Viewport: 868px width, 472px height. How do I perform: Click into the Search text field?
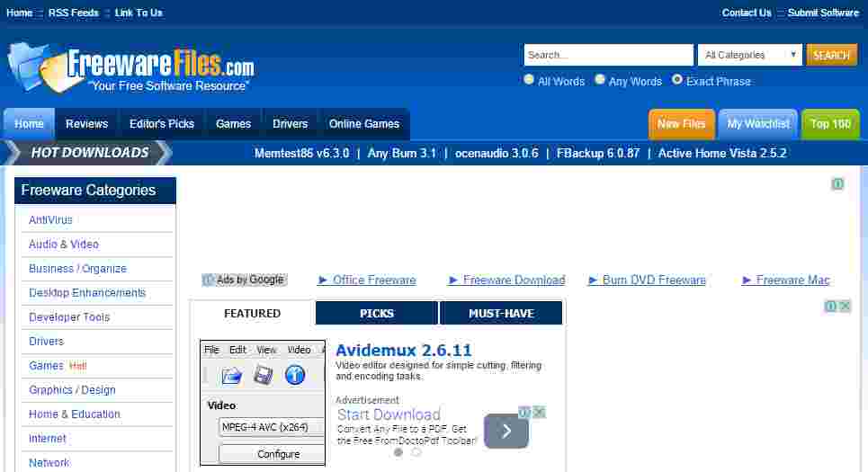click(x=608, y=55)
